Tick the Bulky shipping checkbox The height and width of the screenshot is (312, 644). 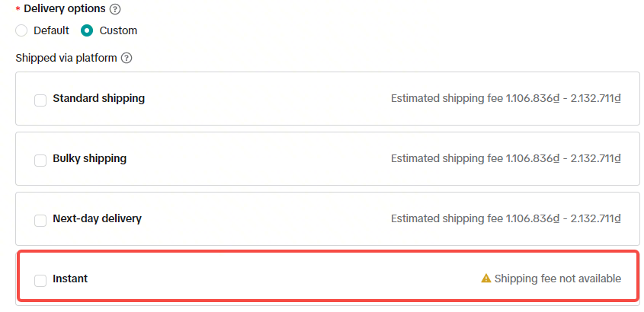tap(40, 160)
